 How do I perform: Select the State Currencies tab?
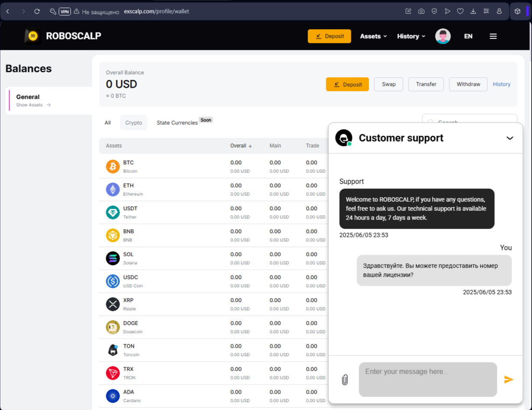pyautogui.click(x=177, y=123)
